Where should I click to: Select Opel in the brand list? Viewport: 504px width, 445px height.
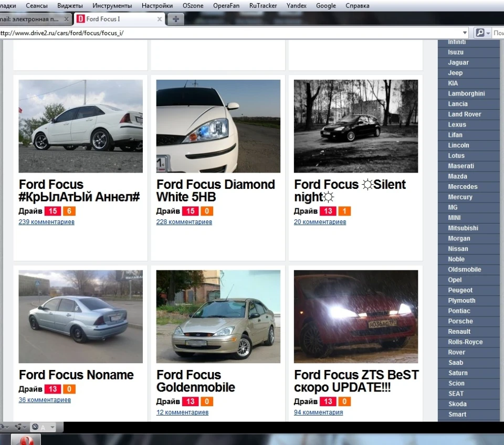click(x=469, y=280)
